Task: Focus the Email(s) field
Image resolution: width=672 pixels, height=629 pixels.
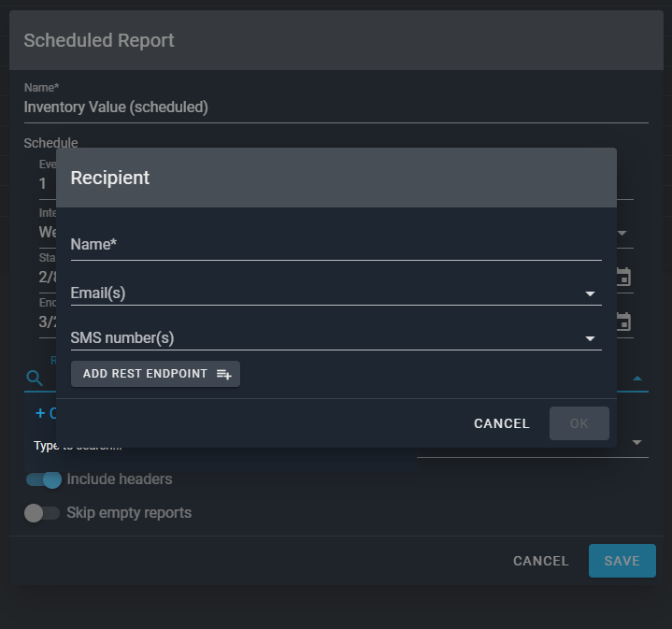Action: pos(322,293)
